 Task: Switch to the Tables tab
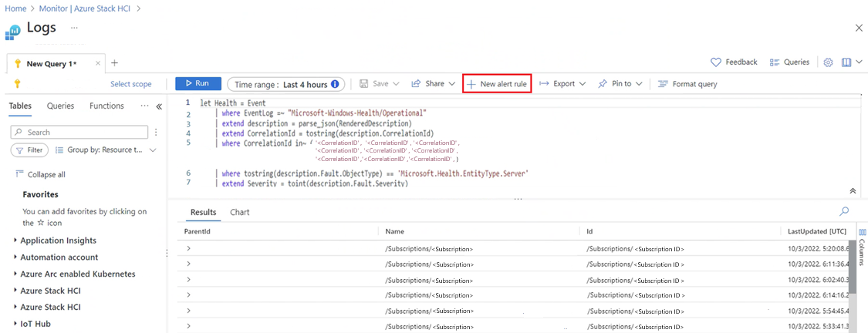coord(20,106)
